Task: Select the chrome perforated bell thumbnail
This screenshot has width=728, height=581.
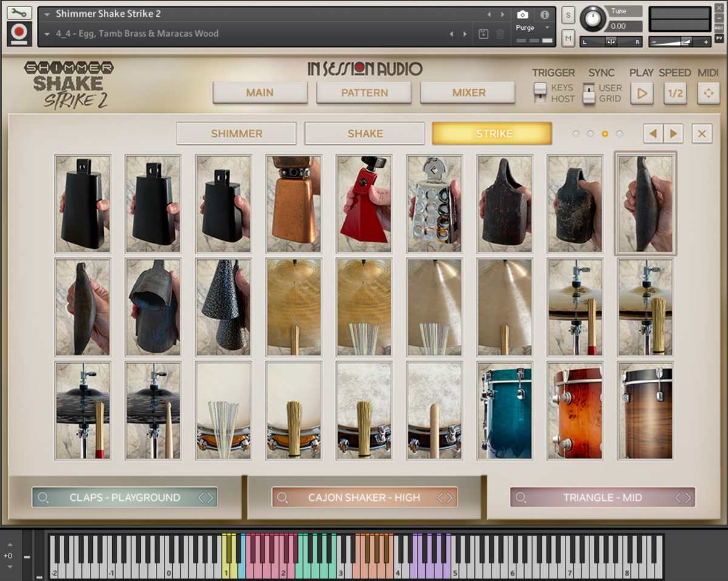Action: click(434, 203)
